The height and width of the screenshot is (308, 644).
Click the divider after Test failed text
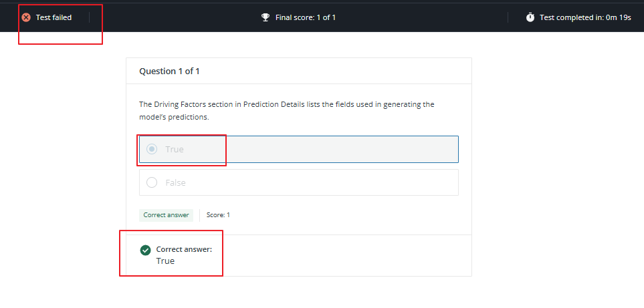[x=89, y=17]
